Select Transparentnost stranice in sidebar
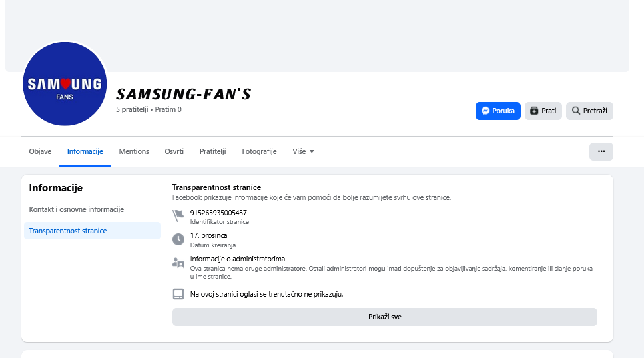The width and height of the screenshot is (644, 358). (68, 231)
